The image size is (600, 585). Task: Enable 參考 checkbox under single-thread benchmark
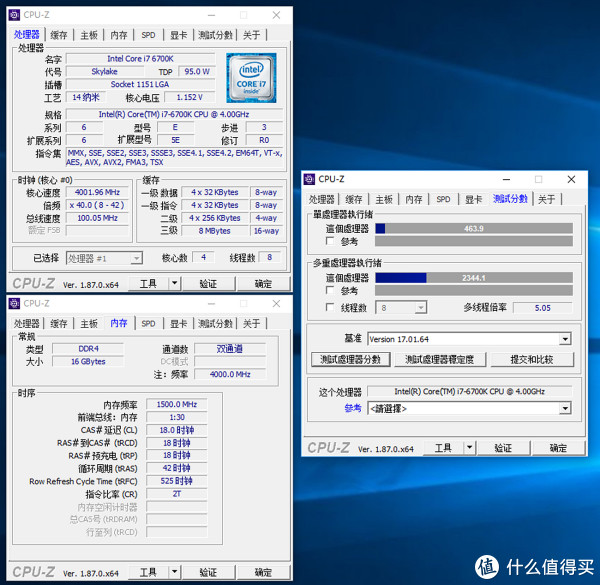point(329,241)
